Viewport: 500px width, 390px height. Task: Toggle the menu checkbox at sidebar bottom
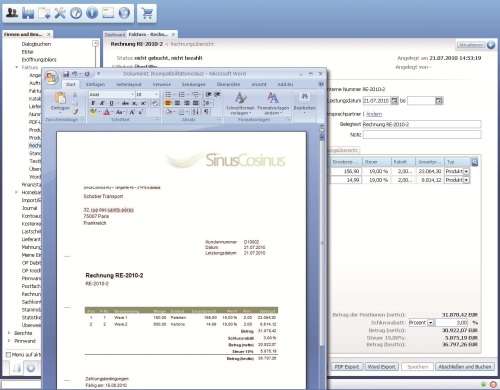(9, 355)
